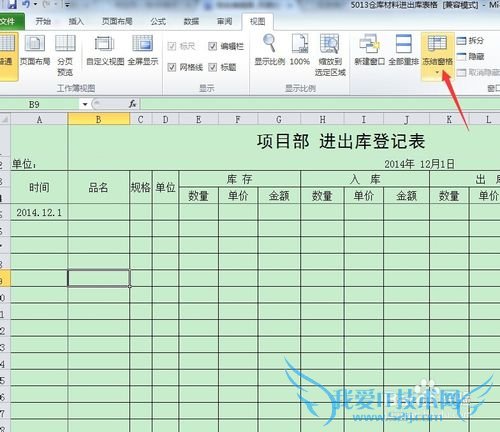
Task: Open Customize Quick Access Toolbar dropdown
Action: point(68,5)
